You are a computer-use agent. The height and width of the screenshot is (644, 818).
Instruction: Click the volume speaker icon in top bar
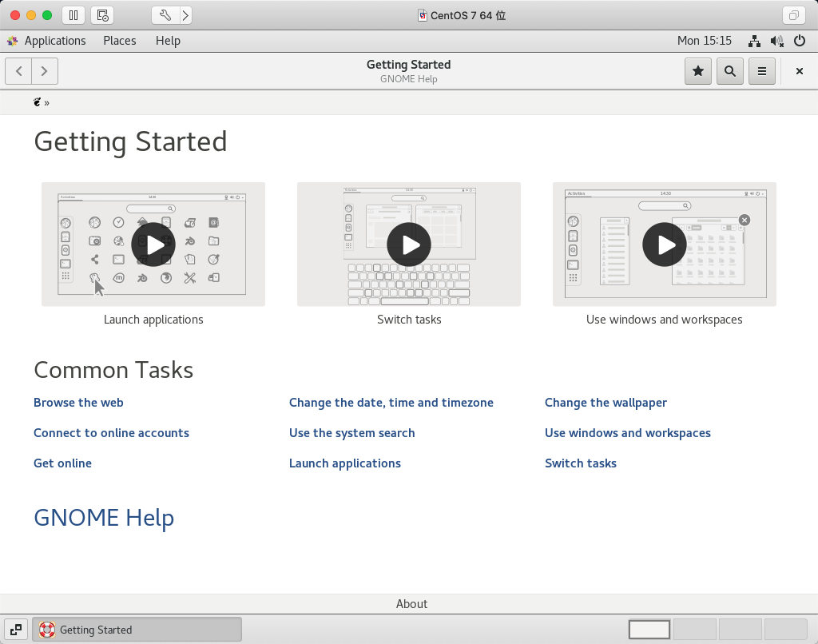click(x=776, y=41)
